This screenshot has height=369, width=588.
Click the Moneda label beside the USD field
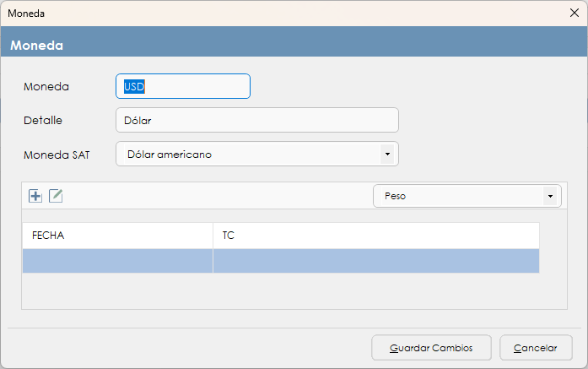[x=46, y=86]
